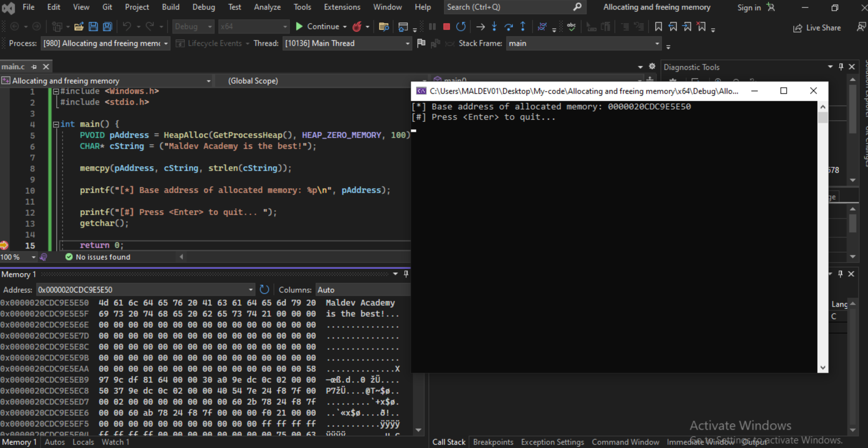The height and width of the screenshot is (448, 868).
Task: Click the Live Share button
Action: pos(817,28)
